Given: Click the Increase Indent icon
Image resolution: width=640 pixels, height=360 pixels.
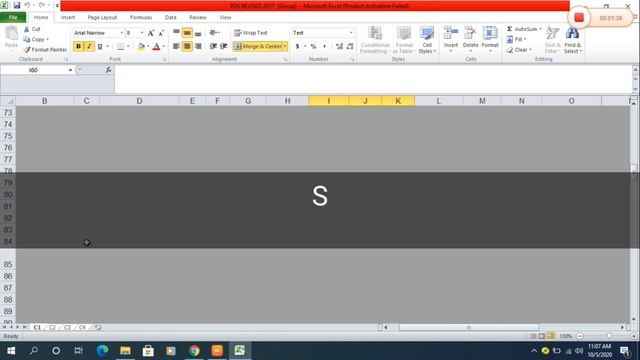Looking at the screenshot, I should click(224, 47).
